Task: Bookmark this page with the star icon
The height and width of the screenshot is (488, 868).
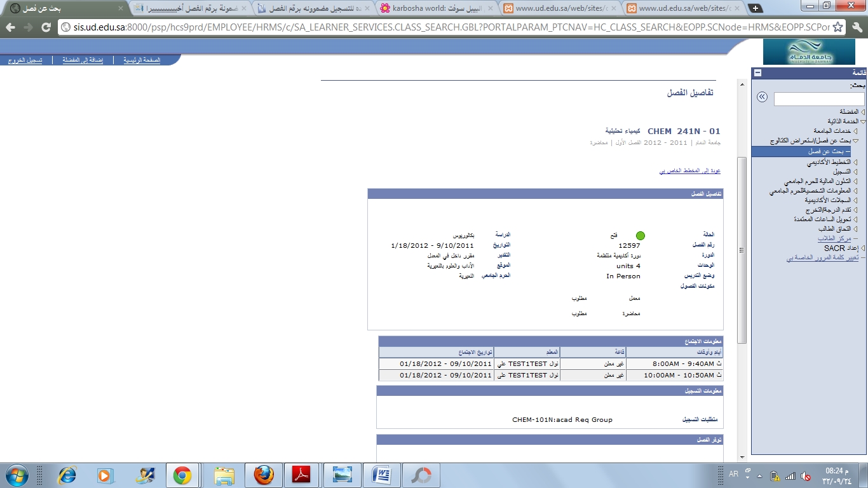Action: point(838,27)
